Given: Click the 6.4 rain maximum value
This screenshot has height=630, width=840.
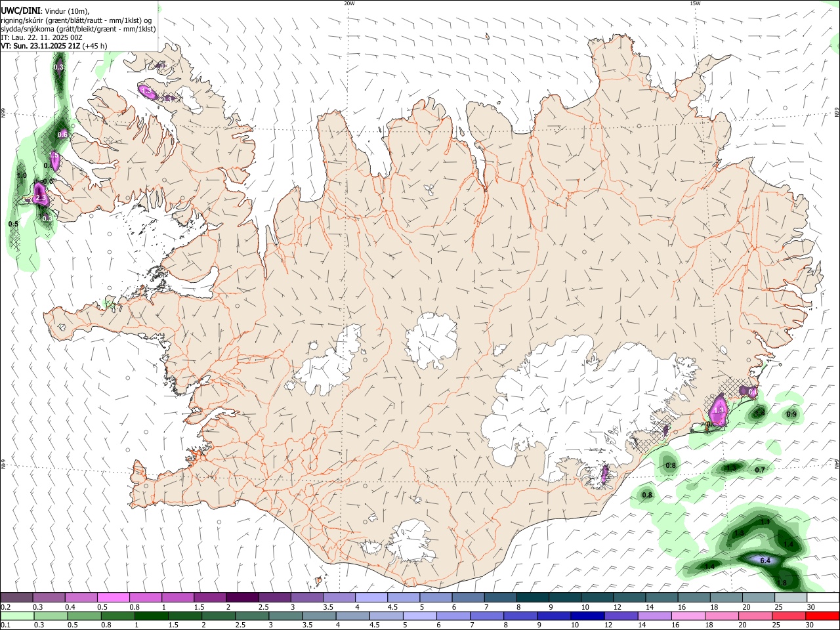Looking at the screenshot, I should click(765, 560).
